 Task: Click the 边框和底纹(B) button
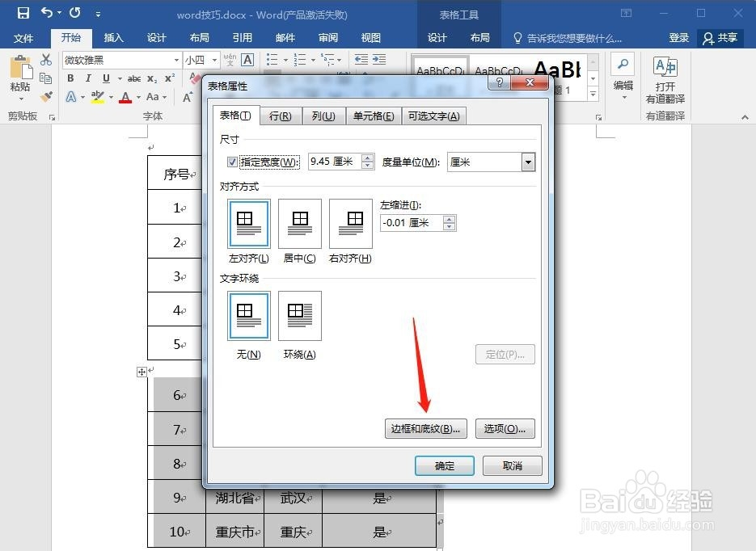(x=425, y=429)
